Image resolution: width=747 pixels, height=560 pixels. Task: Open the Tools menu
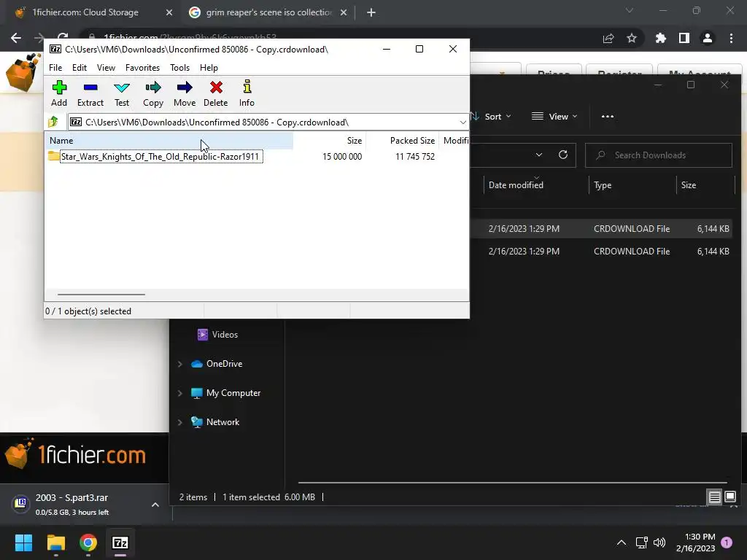point(179,68)
